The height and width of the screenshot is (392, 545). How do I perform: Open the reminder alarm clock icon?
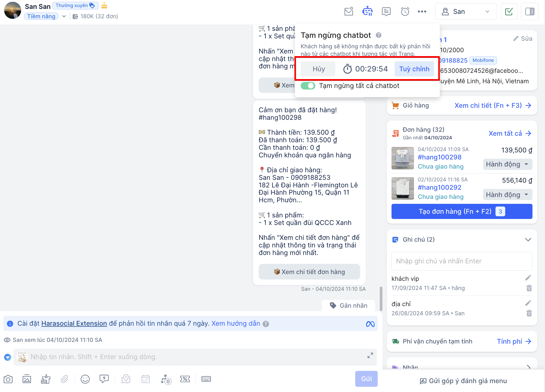[405, 11]
